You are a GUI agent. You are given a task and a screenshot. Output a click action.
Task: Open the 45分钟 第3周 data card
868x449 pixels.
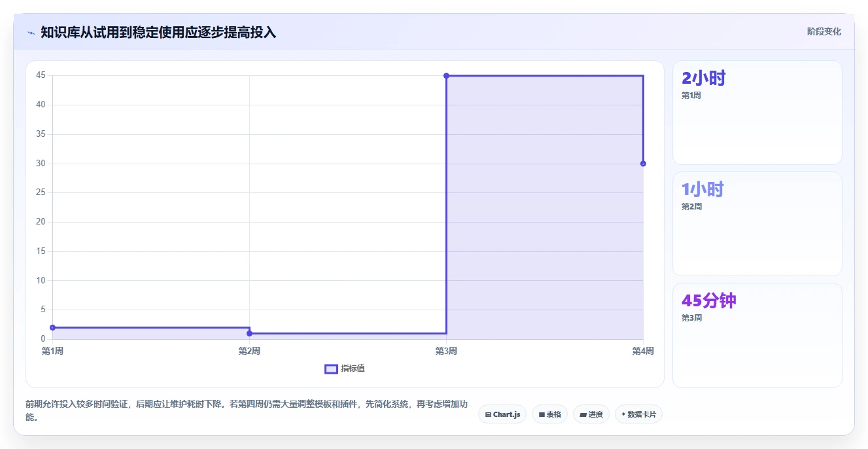[x=757, y=335]
